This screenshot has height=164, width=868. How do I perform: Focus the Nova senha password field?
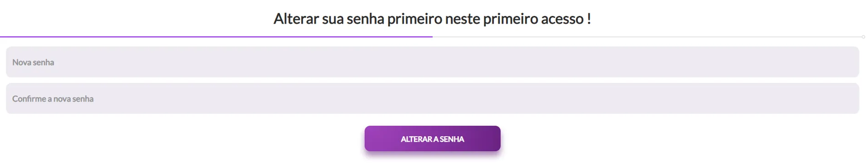click(x=432, y=62)
